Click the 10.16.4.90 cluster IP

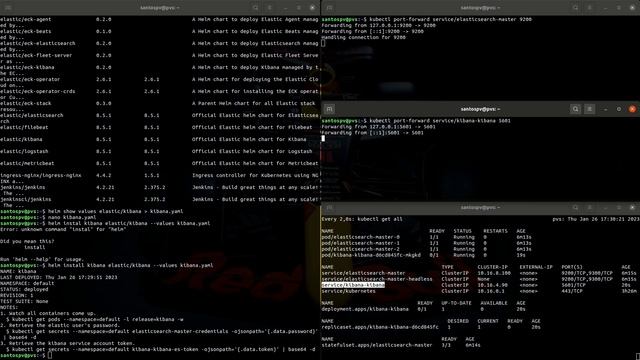click(x=493, y=285)
